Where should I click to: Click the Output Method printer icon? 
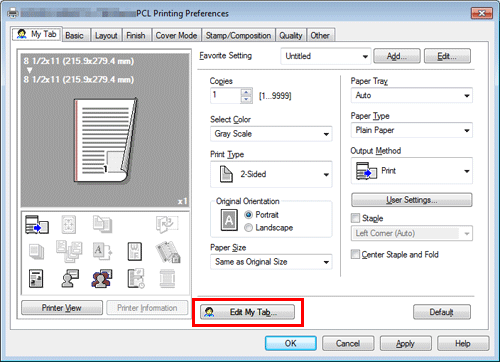coord(366,171)
